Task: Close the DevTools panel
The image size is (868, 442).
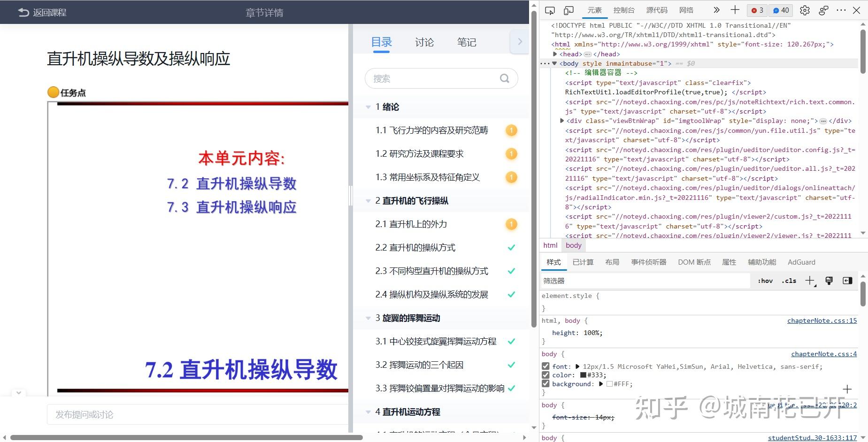Action: click(x=856, y=10)
